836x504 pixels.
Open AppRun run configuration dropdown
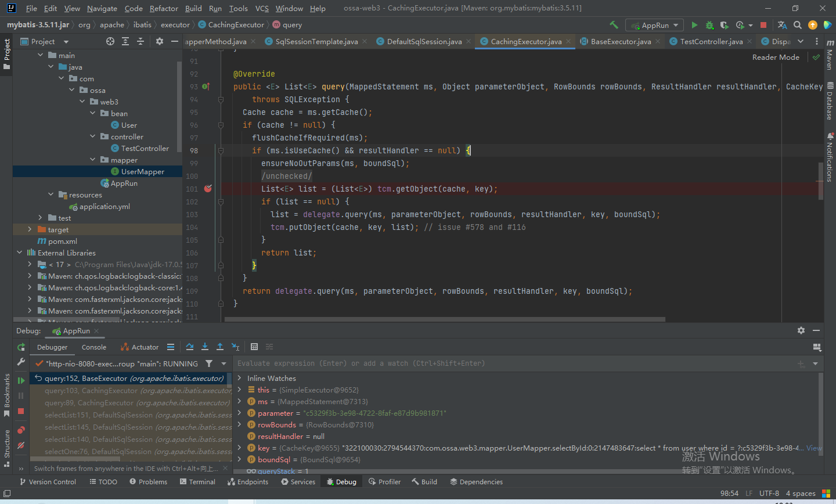[654, 25]
